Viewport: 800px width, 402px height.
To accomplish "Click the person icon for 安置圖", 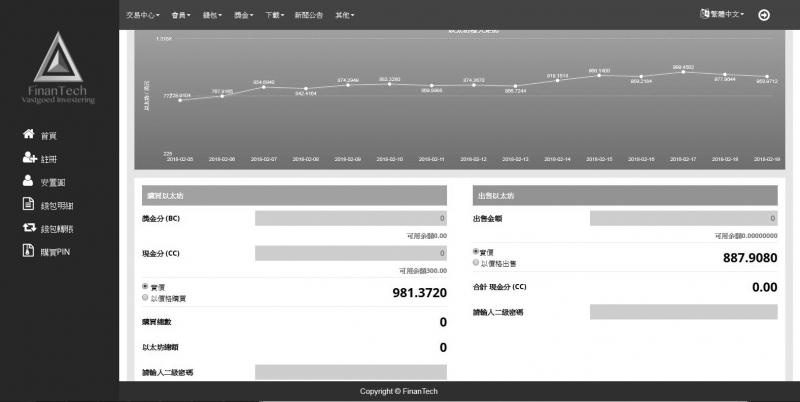I will point(28,182).
